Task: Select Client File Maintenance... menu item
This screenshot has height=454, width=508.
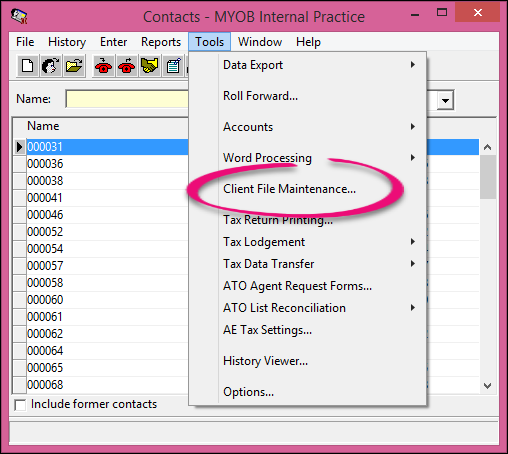Action: tap(307, 189)
